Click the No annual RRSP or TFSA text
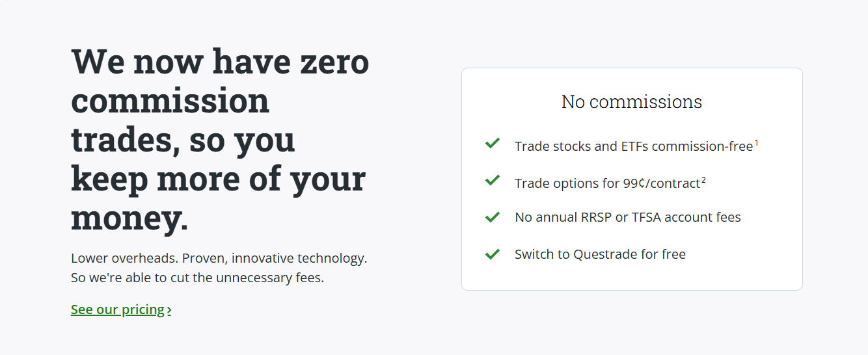Viewport: 868px width, 355px height. point(627,218)
